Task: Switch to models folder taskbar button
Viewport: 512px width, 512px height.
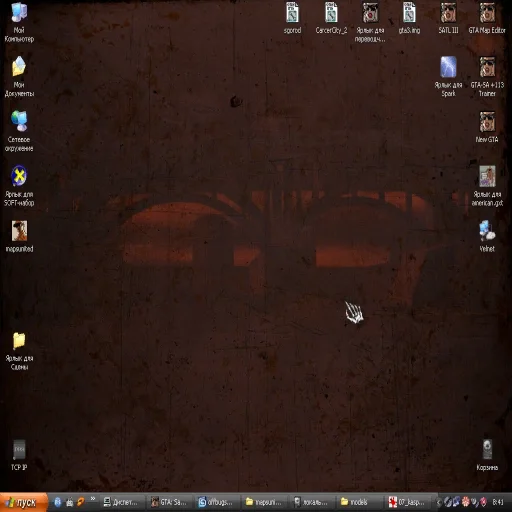Action: point(360,502)
